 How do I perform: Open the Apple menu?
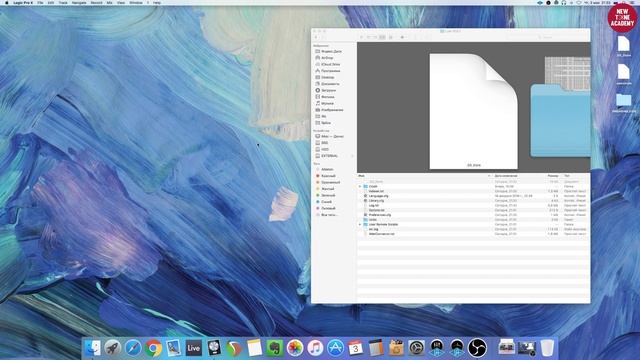coord(6,2)
